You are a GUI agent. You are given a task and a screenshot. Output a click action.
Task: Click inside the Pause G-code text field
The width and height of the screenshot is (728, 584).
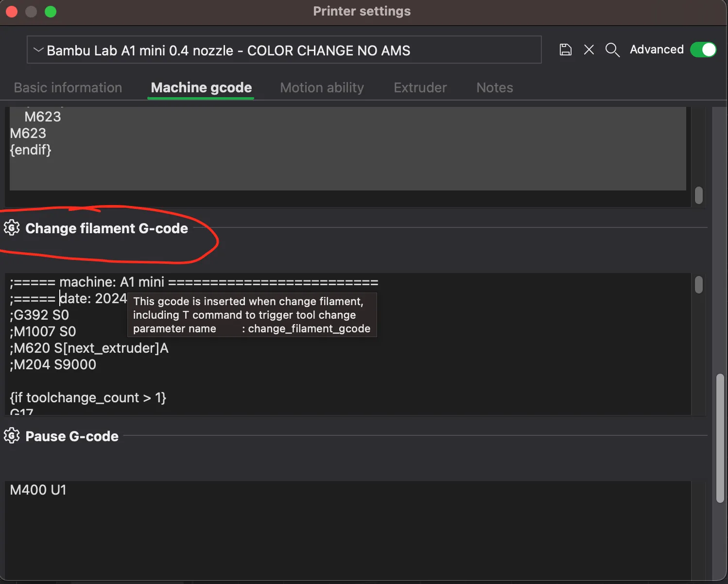pos(348,530)
